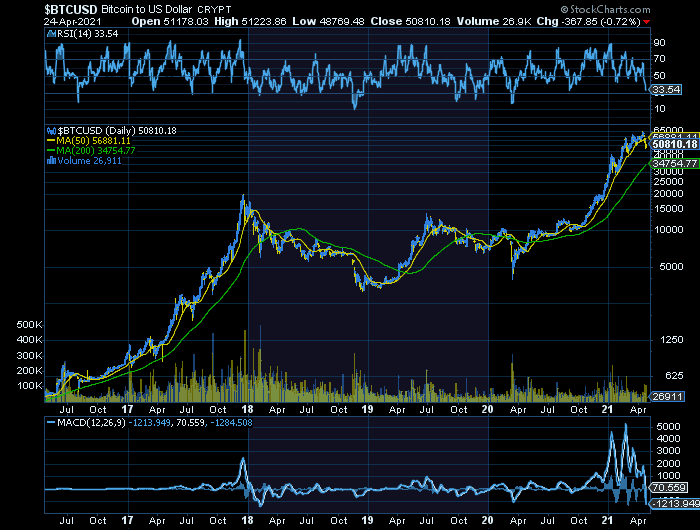Click the '18' year marker on price chart axis
The image size is (700, 530).
[x=247, y=409]
